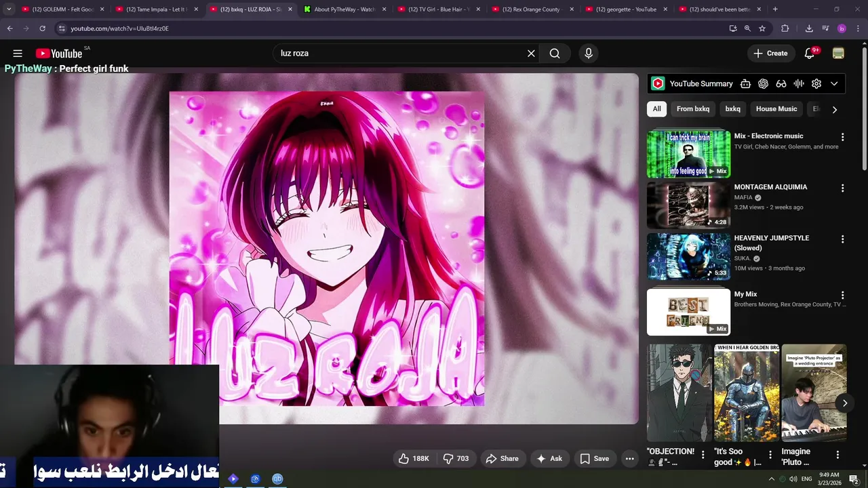The image size is (868, 488).
Task: Go to the YouTube home logo
Action: click(x=59, y=54)
